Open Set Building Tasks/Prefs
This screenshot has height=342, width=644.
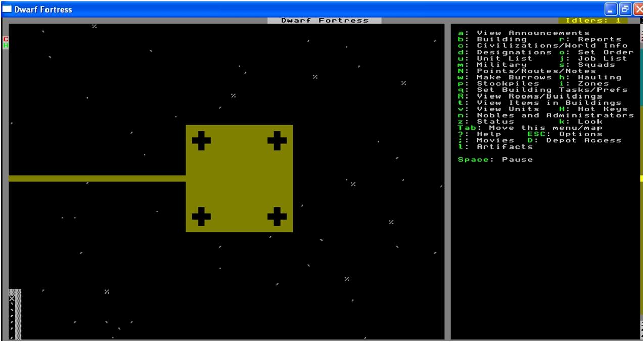[x=543, y=90]
